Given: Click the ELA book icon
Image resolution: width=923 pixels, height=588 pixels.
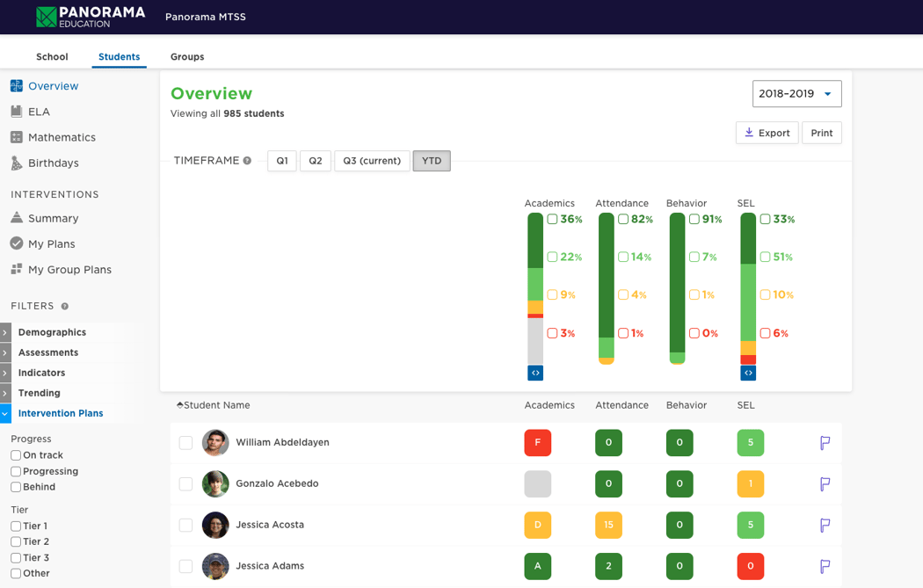Looking at the screenshot, I should tap(17, 112).
